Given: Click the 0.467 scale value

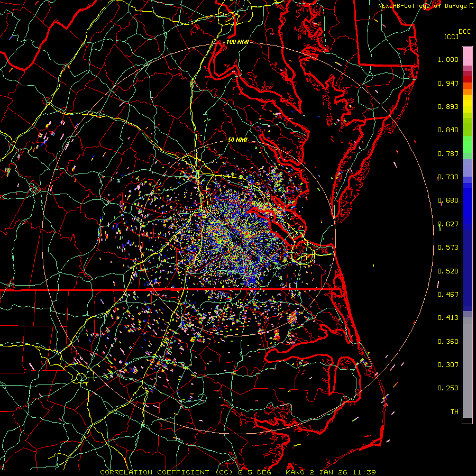Looking at the screenshot, I should pos(448,295).
